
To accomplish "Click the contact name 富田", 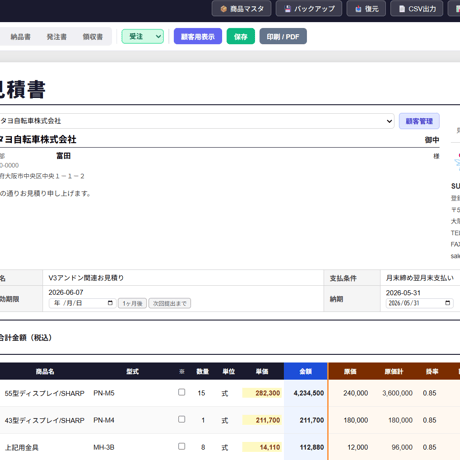I will [x=63, y=156].
